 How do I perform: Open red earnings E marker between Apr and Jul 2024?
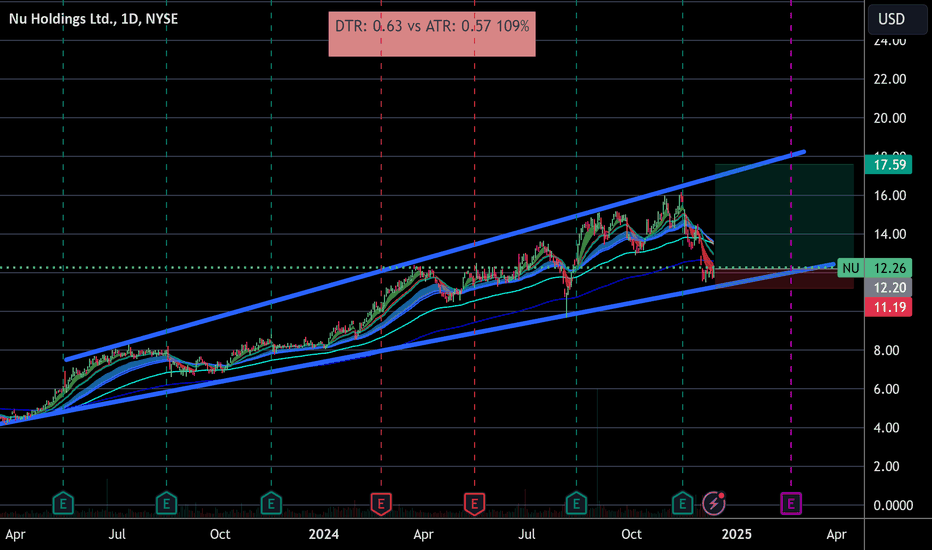pyautogui.click(x=474, y=504)
